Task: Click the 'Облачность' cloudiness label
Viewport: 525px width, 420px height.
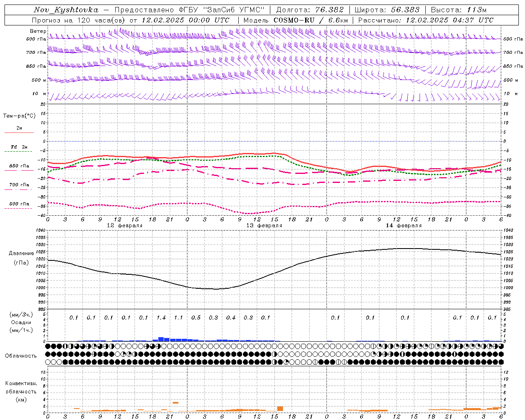Action: pos(21,356)
